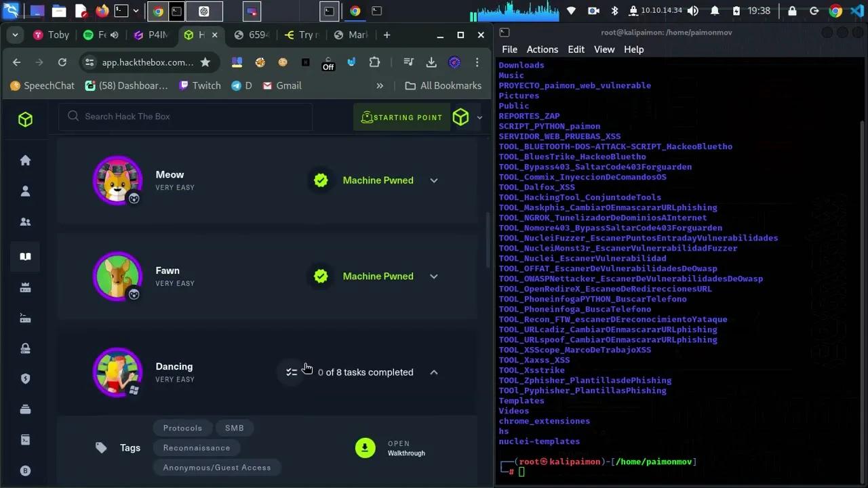The image size is (868, 488).
Task: Click the Search Hack The Box field
Action: click(190, 117)
